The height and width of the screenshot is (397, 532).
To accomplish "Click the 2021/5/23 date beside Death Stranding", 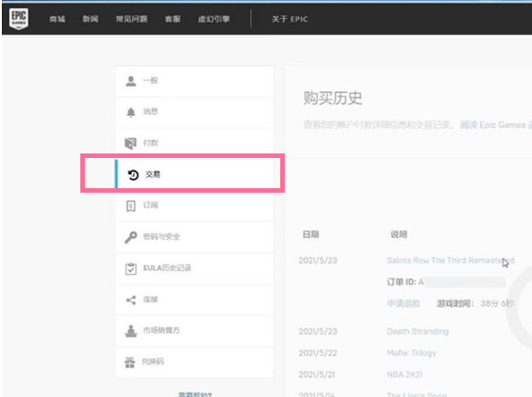I will 318,332.
